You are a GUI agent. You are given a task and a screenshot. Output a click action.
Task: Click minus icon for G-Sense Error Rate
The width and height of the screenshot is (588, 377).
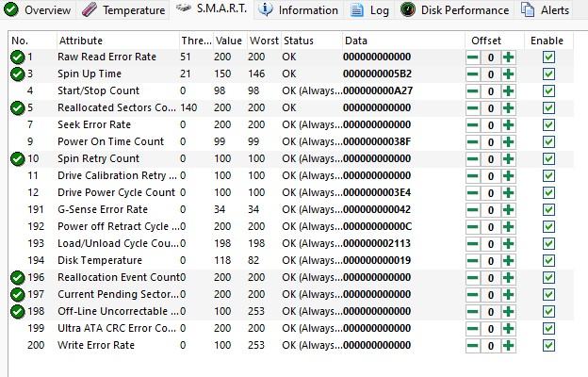tap(473, 210)
